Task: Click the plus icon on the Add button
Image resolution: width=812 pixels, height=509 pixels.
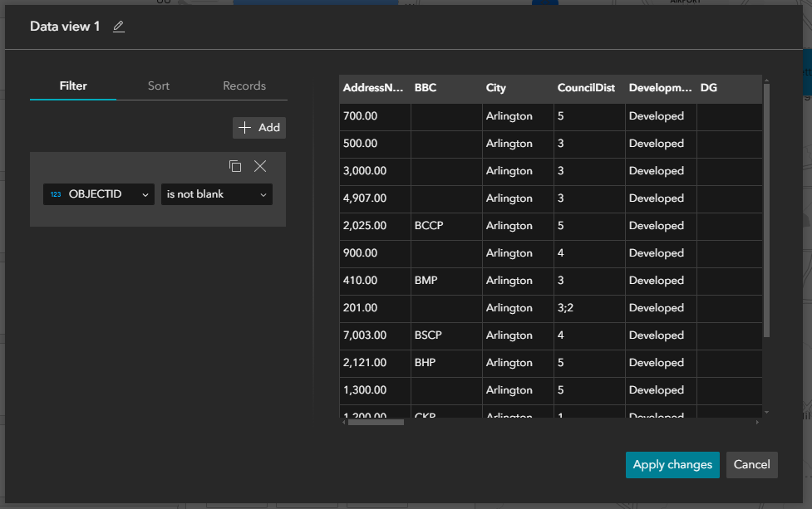Action: click(245, 127)
